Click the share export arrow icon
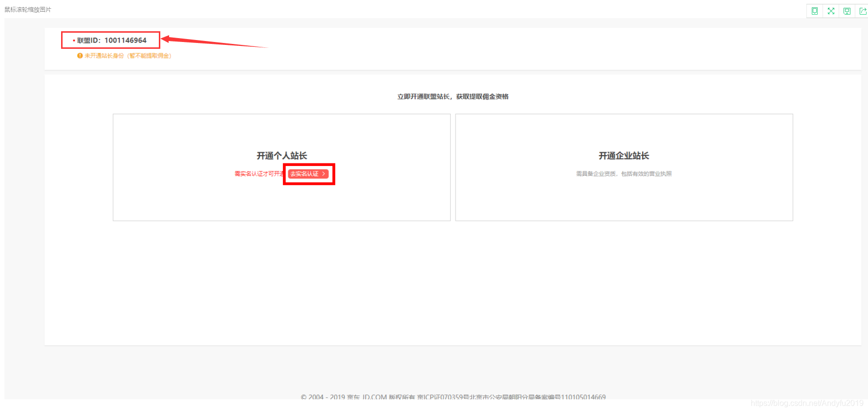The image size is (868, 412). coord(863,11)
